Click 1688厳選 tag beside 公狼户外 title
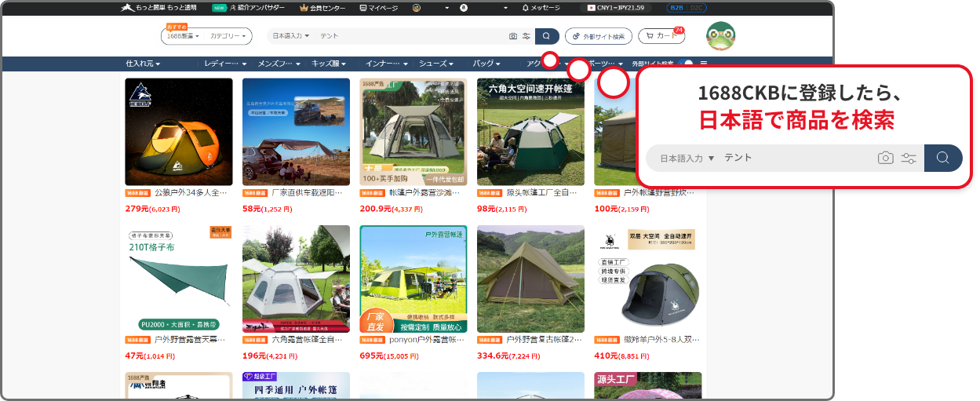This screenshot has width=980, height=401. tap(138, 192)
